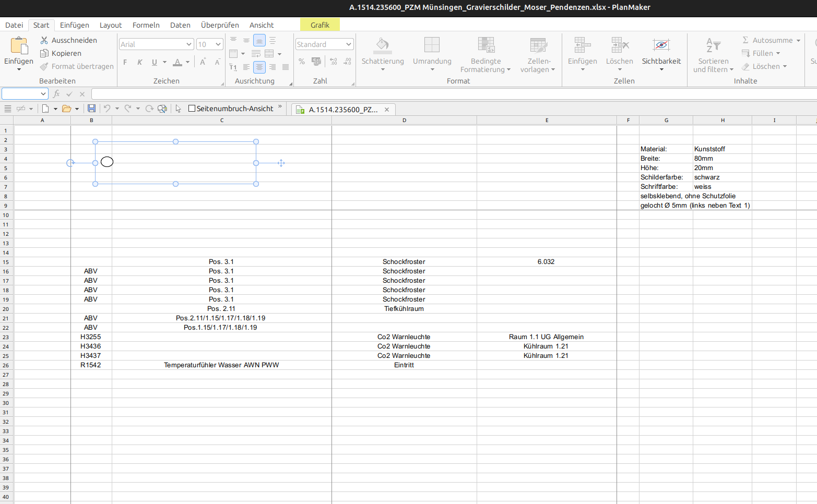Viewport: 817px width, 504px height.
Task: Click the repeat action circular arrow
Action: (x=149, y=109)
